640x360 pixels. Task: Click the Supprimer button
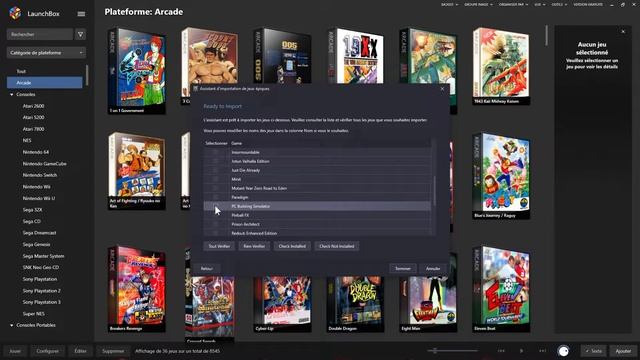tap(113, 351)
